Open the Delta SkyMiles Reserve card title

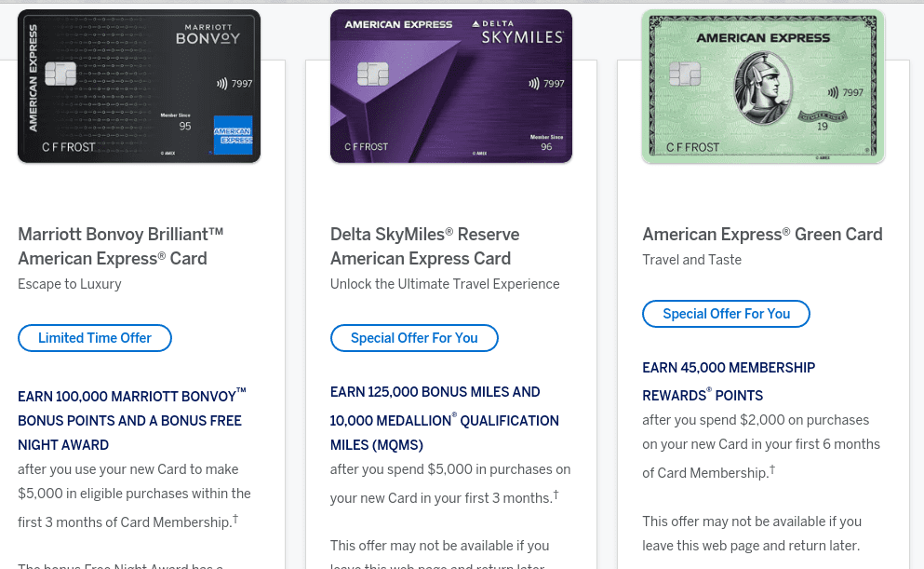point(424,246)
